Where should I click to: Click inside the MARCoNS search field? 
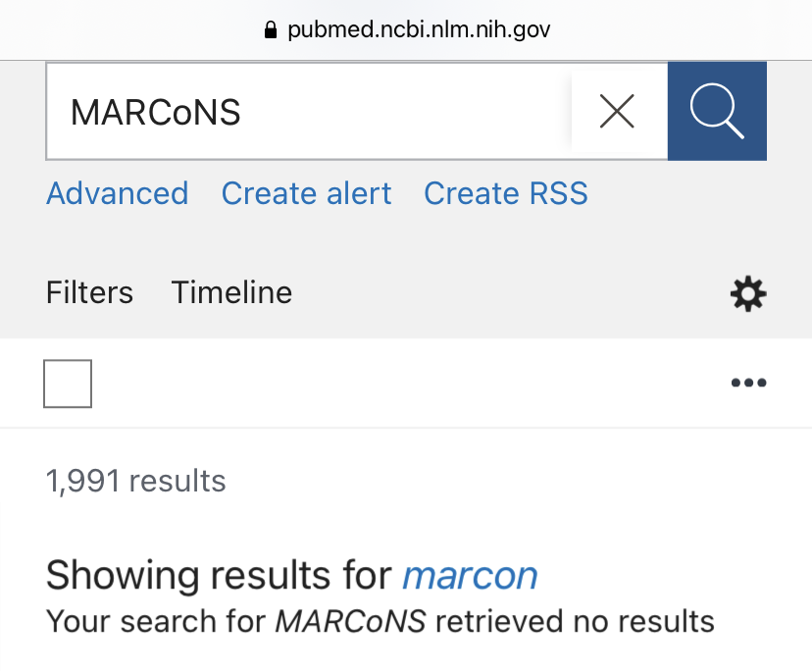click(x=308, y=112)
